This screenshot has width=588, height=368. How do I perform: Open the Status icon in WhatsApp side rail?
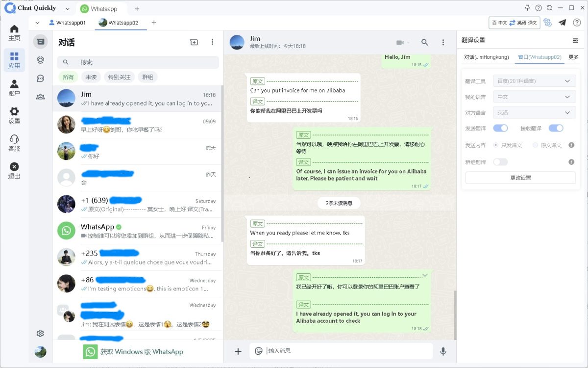pyautogui.click(x=41, y=60)
